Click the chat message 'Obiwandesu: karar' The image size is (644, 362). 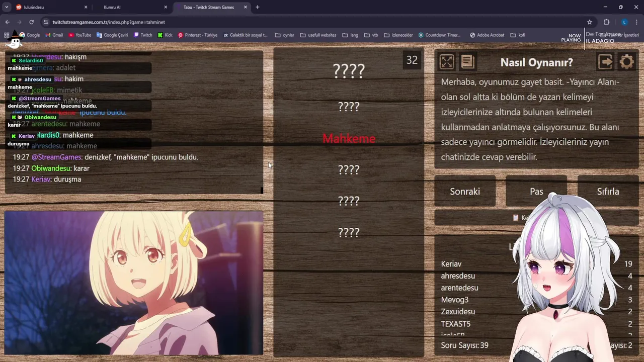(x=51, y=168)
